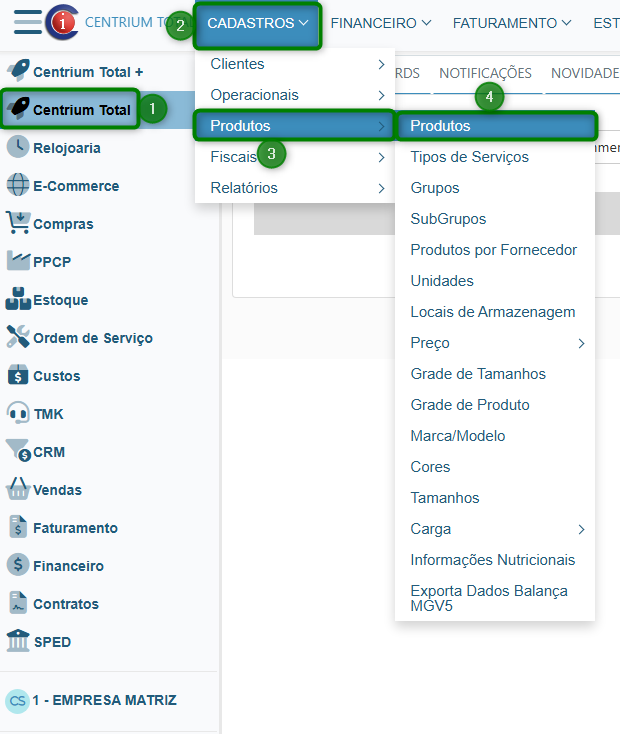Click the Relojoaria clock icon
The image size is (620, 734).
[x=17, y=147]
